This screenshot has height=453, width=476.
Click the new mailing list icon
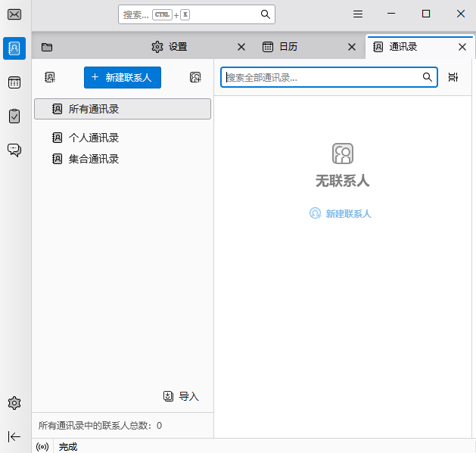click(195, 77)
